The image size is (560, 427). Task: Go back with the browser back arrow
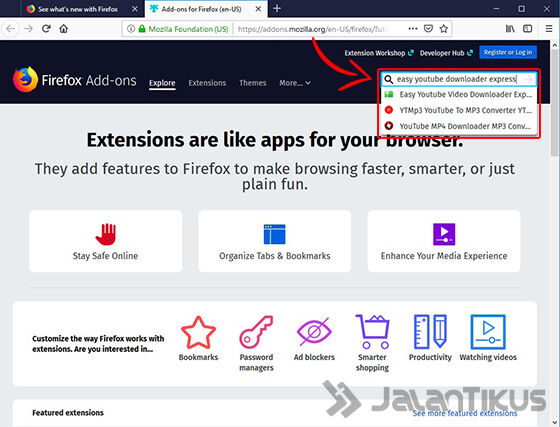pos(10,29)
